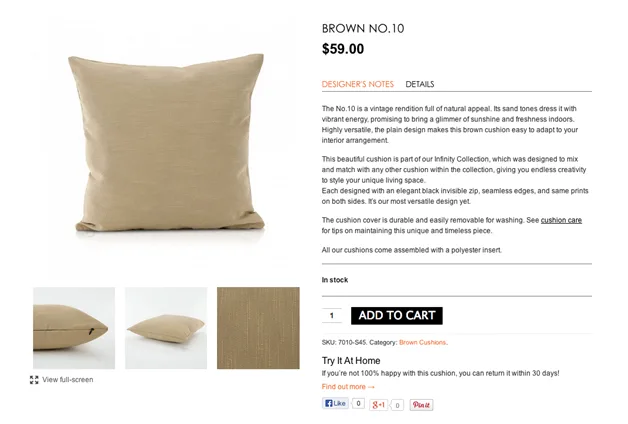Click the Pinterest Pin it button
The image size is (628, 424).
pyautogui.click(x=421, y=405)
